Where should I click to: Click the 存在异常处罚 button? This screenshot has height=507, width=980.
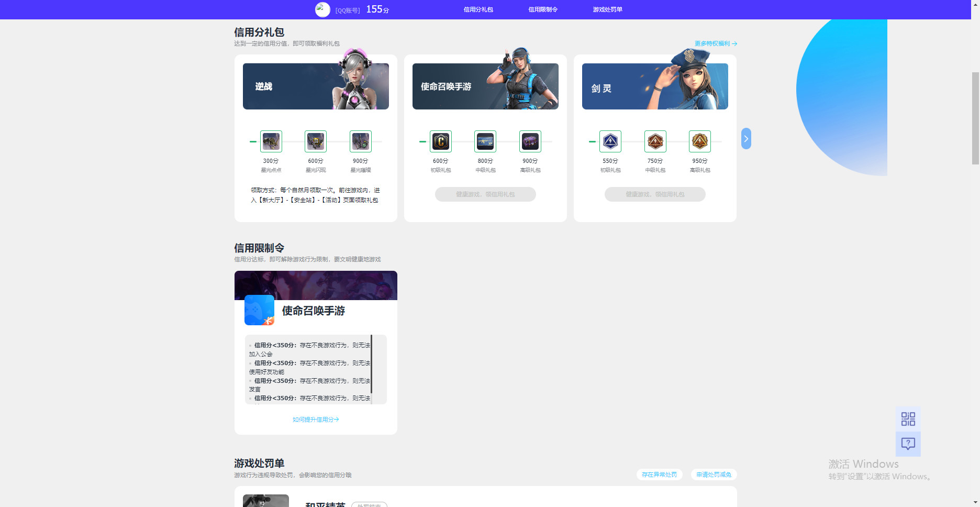[660, 475]
